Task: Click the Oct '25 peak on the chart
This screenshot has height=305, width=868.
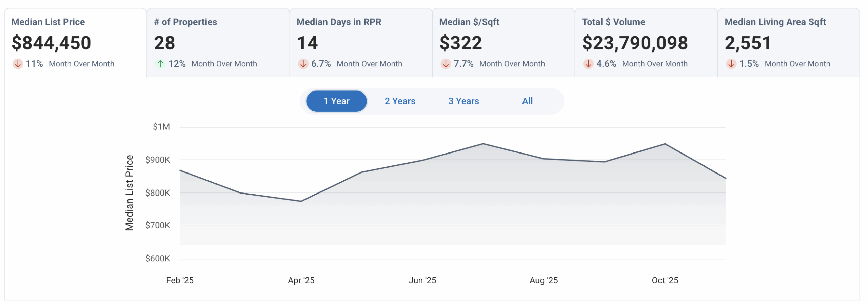Action: 665,144
